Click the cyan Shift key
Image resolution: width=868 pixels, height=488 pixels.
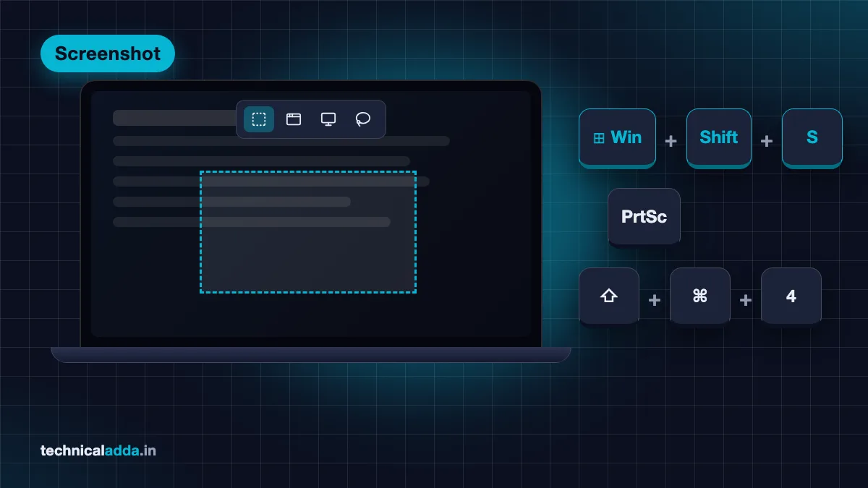coord(719,137)
